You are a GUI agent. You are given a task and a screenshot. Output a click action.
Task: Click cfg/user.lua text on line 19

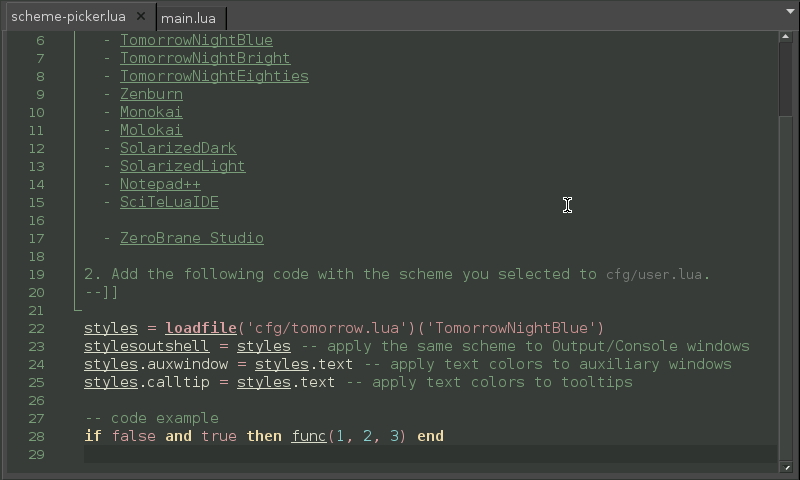coord(654,274)
